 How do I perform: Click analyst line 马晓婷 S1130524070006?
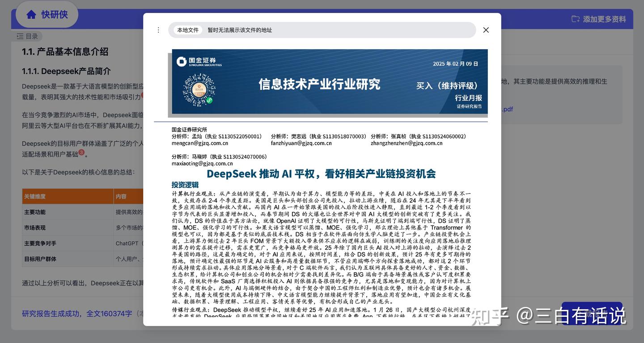point(219,157)
